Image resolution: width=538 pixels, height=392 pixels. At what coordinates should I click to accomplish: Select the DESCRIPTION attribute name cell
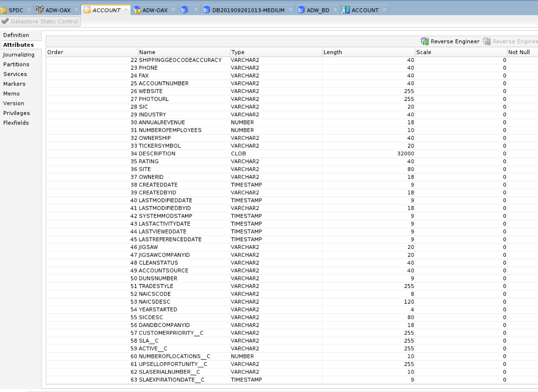tap(157, 154)
